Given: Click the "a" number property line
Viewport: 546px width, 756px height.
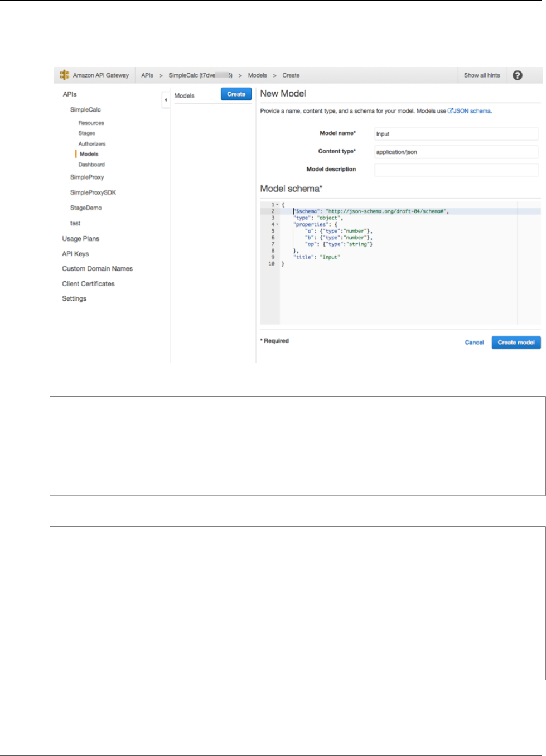Looking at the screenshot, I should coord(339,231).
